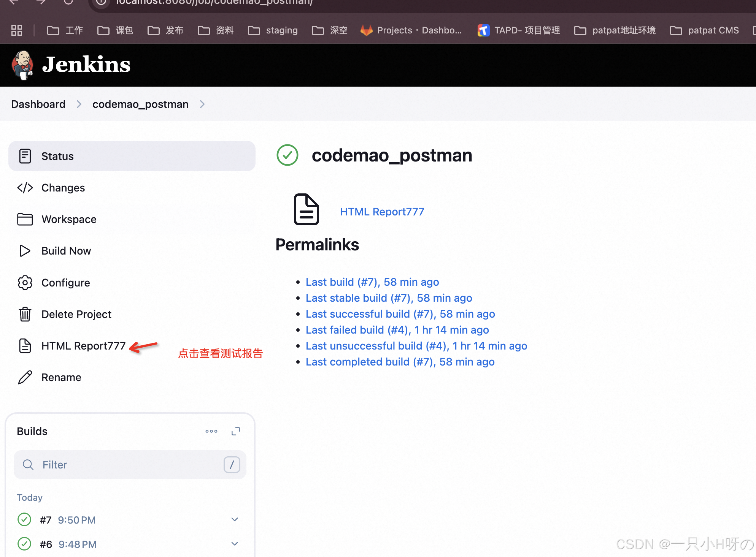The height and width of the screenshot is (557, 756).
Task: Click the Configure gear icon
Action: point(25,283)
